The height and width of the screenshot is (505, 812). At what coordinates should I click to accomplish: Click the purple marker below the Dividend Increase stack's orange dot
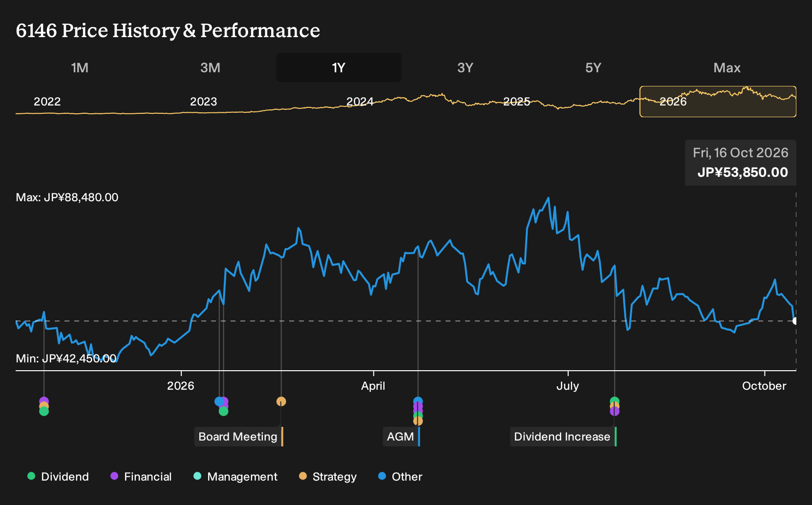coord(615,412)
